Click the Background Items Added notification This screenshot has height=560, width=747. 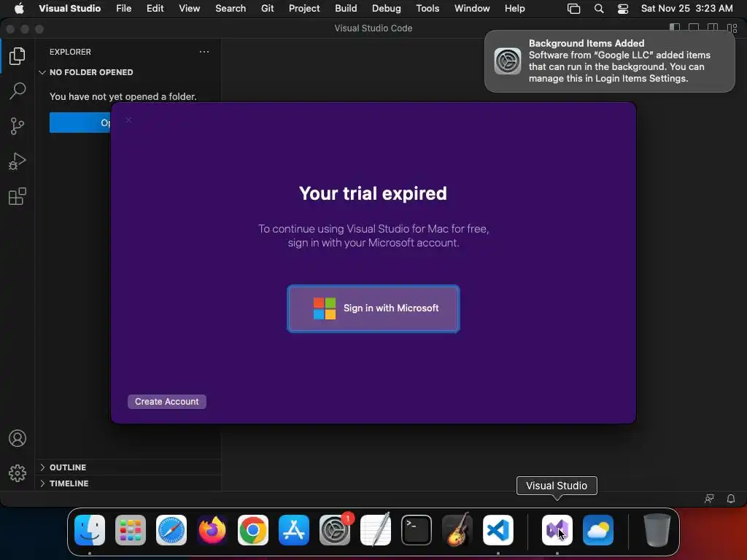(609, 61)
